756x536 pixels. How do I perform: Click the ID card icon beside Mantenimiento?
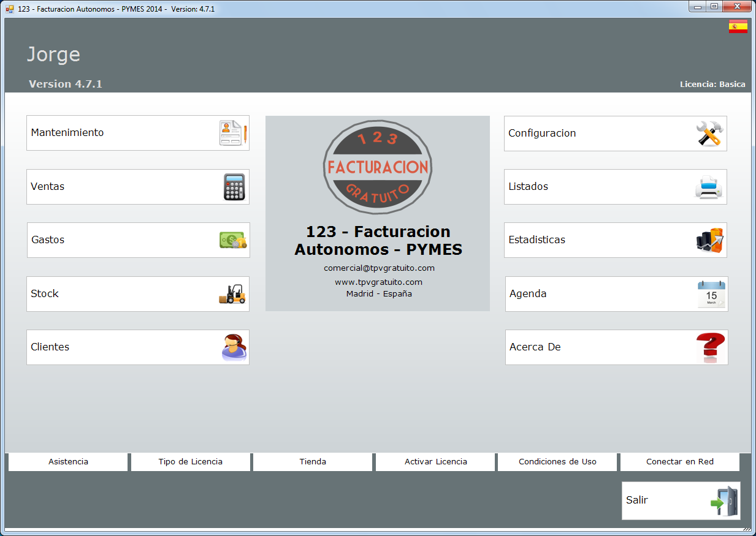pos(233,133)
